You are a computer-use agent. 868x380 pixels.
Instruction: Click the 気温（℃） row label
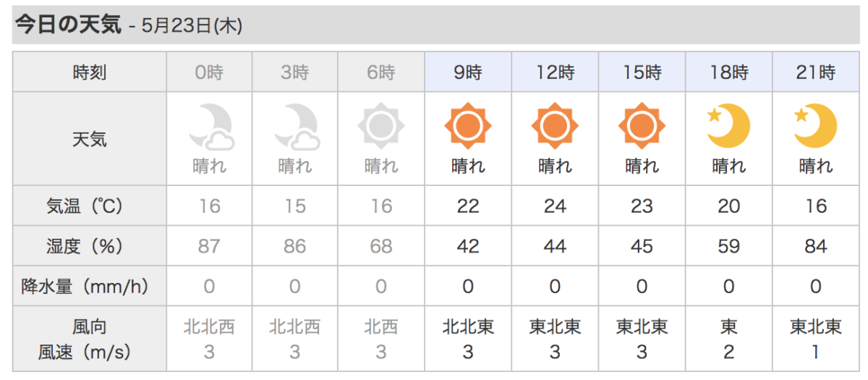90,206
